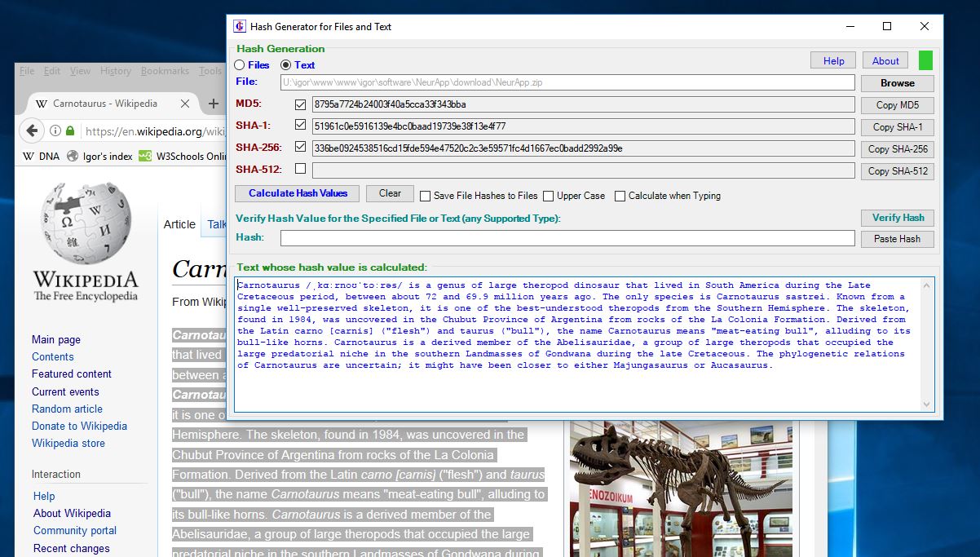Select the Files radio button
Viewport: 980px width, 557px height.
240,64
